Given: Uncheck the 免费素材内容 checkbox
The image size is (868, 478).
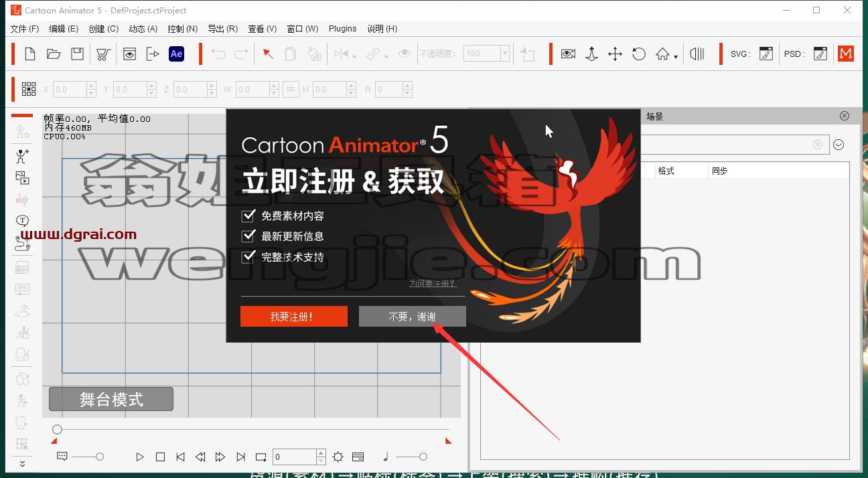Looking at the screenshot, I should pos(248,216).
